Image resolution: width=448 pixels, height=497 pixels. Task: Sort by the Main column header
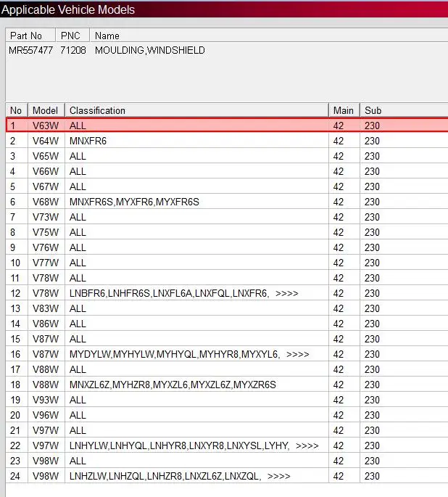344,110
